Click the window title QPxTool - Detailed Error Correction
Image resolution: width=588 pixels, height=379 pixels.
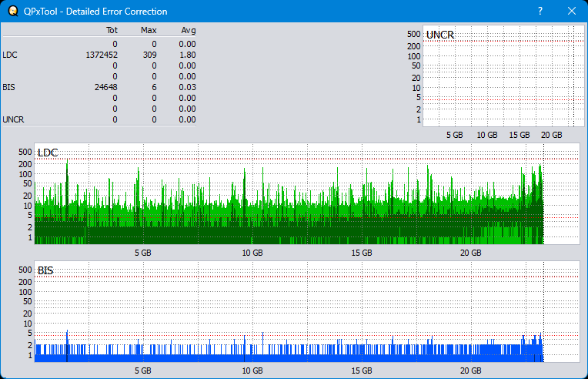95,12
